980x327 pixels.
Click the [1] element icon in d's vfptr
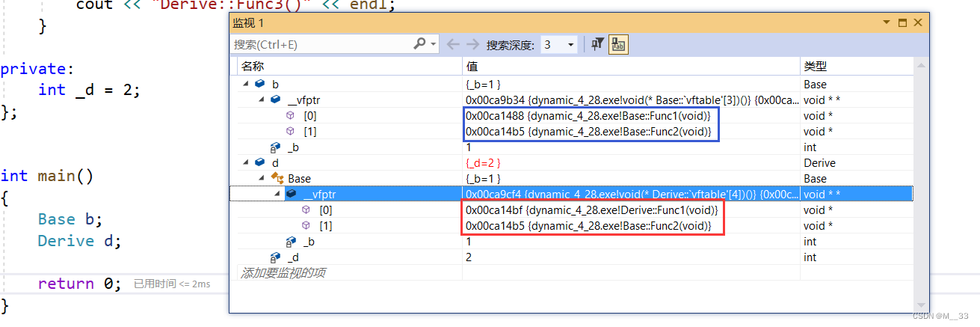pos(306,226)
